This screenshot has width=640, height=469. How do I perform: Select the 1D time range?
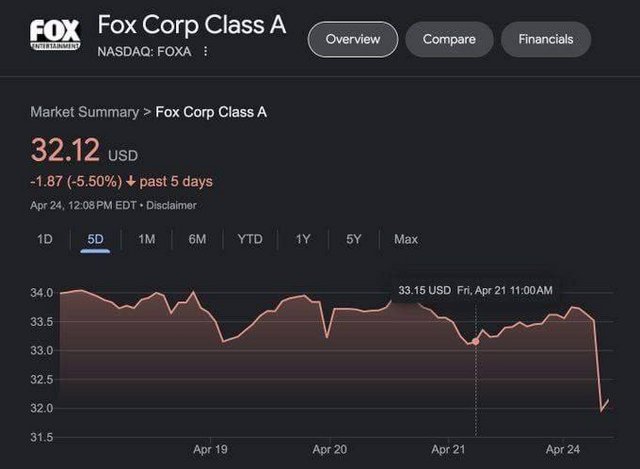coord(45,239)
